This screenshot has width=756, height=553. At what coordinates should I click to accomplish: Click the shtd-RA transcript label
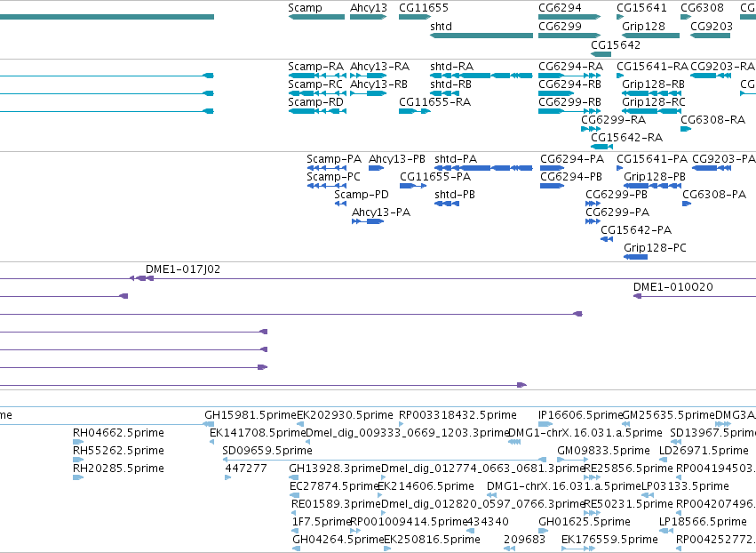452,66
